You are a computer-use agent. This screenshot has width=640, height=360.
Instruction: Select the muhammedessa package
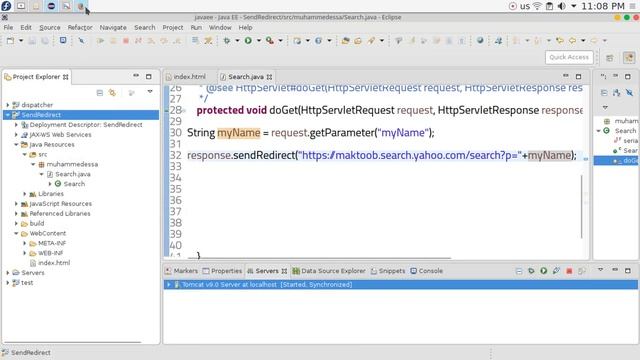coord(72,164)
